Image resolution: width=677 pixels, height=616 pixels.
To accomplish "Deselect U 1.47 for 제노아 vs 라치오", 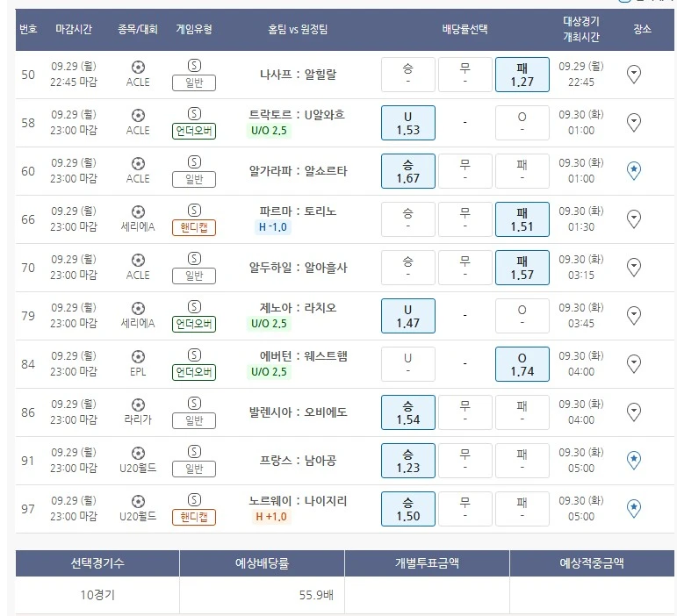I will point(407,315).
